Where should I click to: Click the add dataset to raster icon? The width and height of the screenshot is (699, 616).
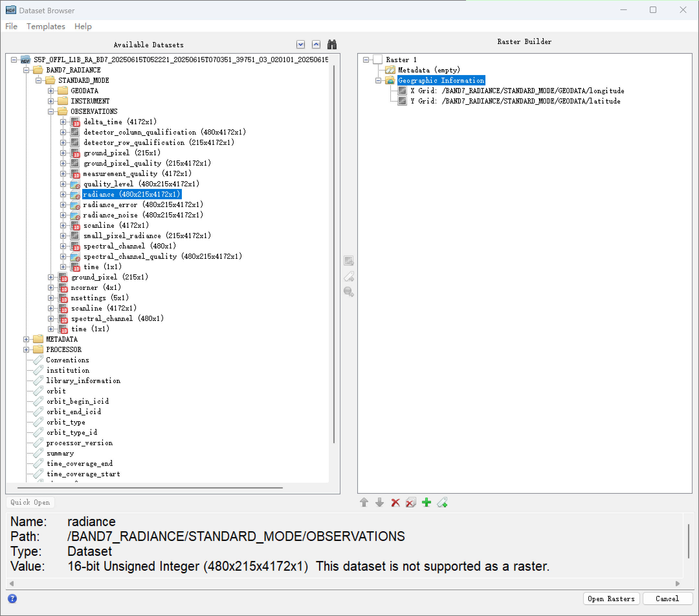(349, 261)
